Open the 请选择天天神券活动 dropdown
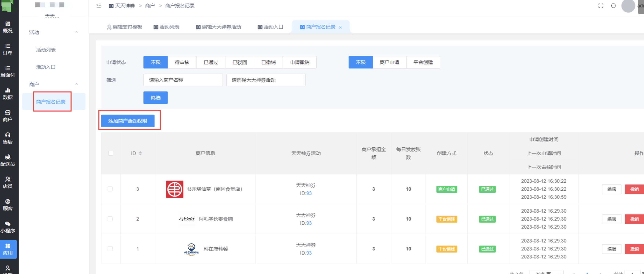Image resolution: width=644 pixels, height=274 pixels. tap(266, 80)
